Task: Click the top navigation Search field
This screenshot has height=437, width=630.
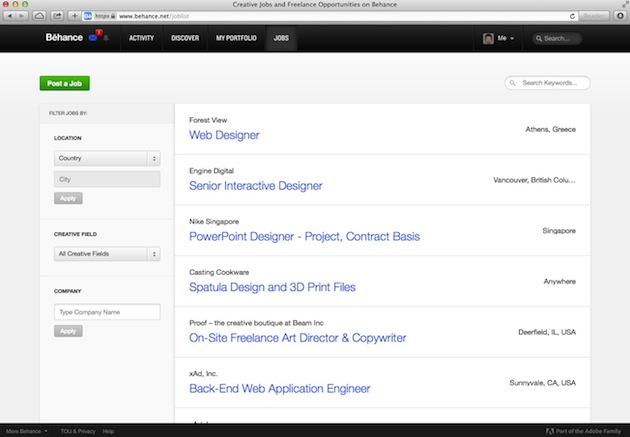Action: click(557, 39)
